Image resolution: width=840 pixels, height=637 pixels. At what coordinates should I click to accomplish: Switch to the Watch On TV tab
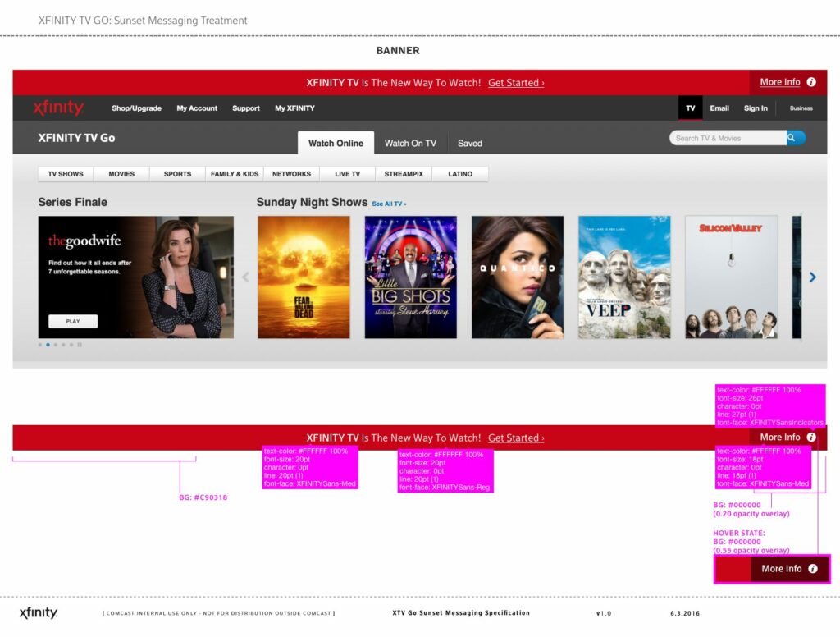(410, 143)
